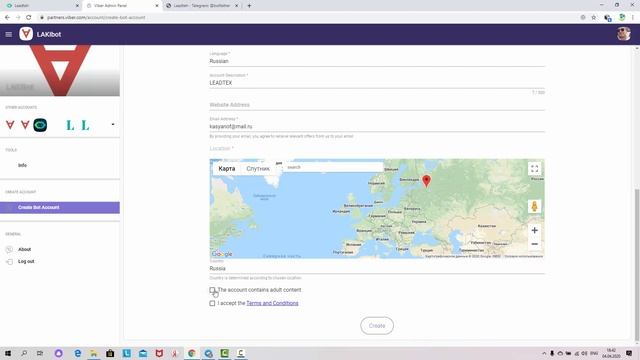The image size is (640, 360).
Task: Select Create Bot Account in the sidebar
Action: pyautogui.click(x=60, y=207)
